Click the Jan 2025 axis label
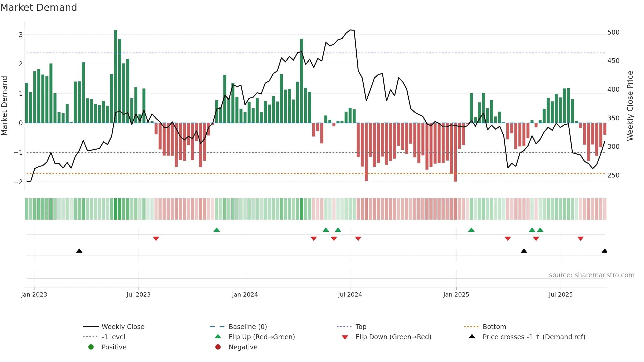644x362 pixels. pos(456,295)
